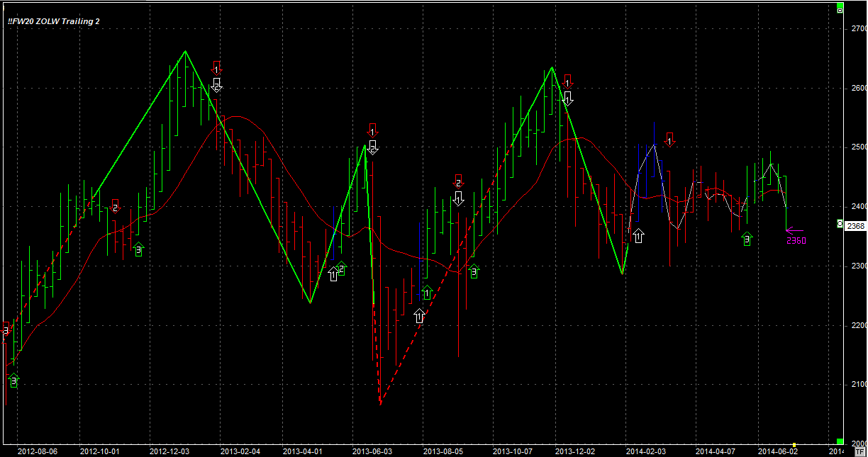Image resolution: width=868 pixels, height=457 pixels.
Task: Click green up arrow 3 below May 2014 bars
Action: [x=746, y=239]
